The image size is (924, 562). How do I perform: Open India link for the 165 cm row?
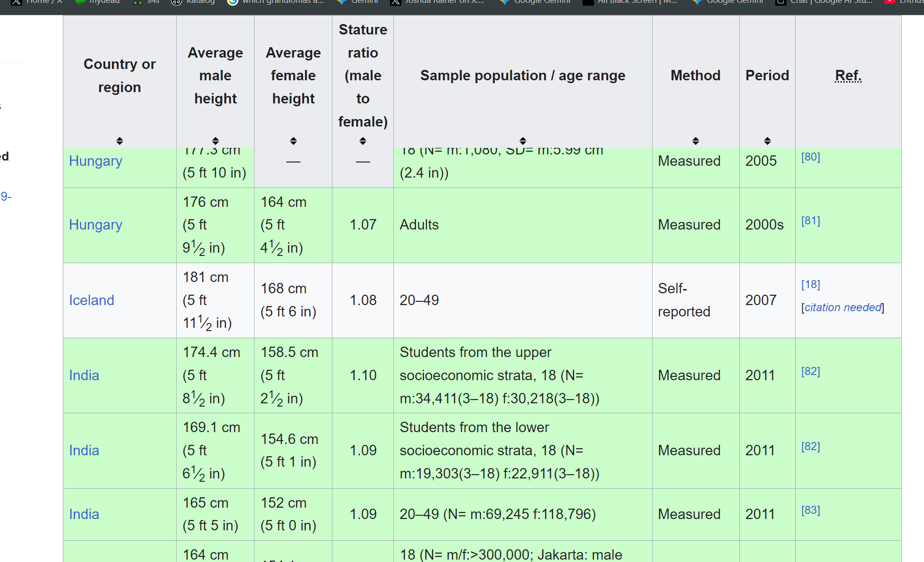click(84, 514)
